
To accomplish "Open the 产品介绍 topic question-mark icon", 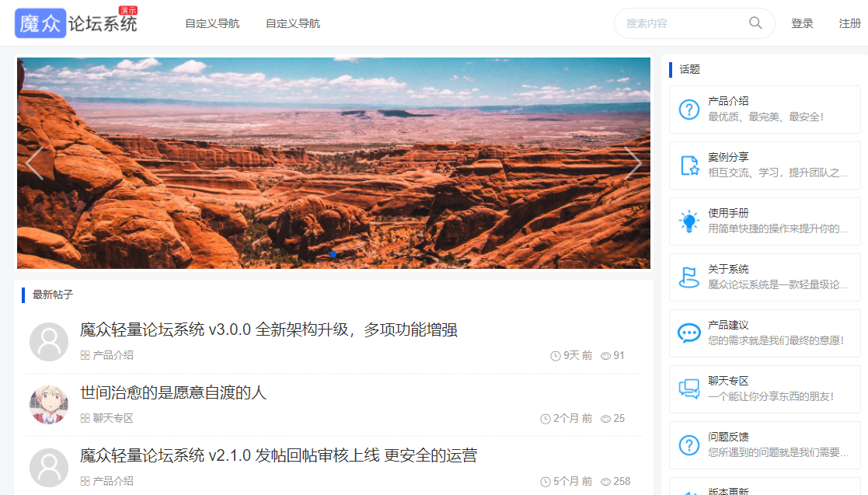I will 689,109.
